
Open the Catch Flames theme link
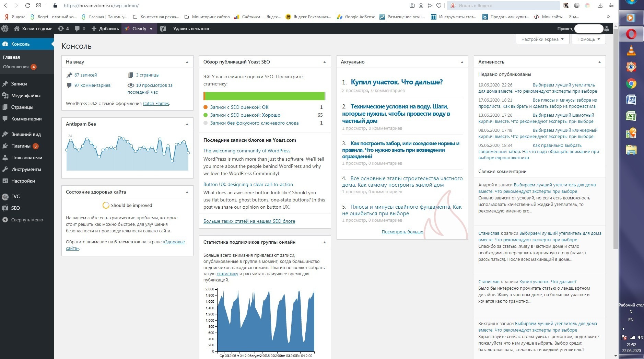[156, 104]
